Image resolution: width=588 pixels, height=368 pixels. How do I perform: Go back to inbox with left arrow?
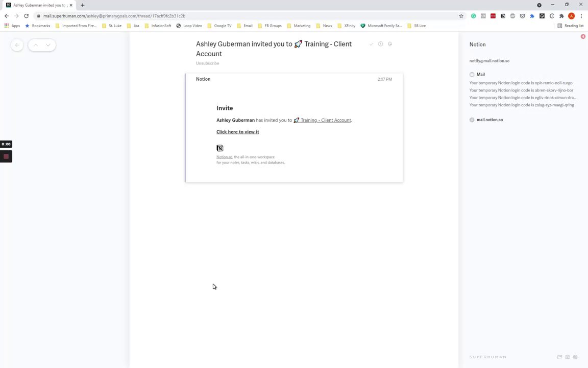tap(17, 45)
